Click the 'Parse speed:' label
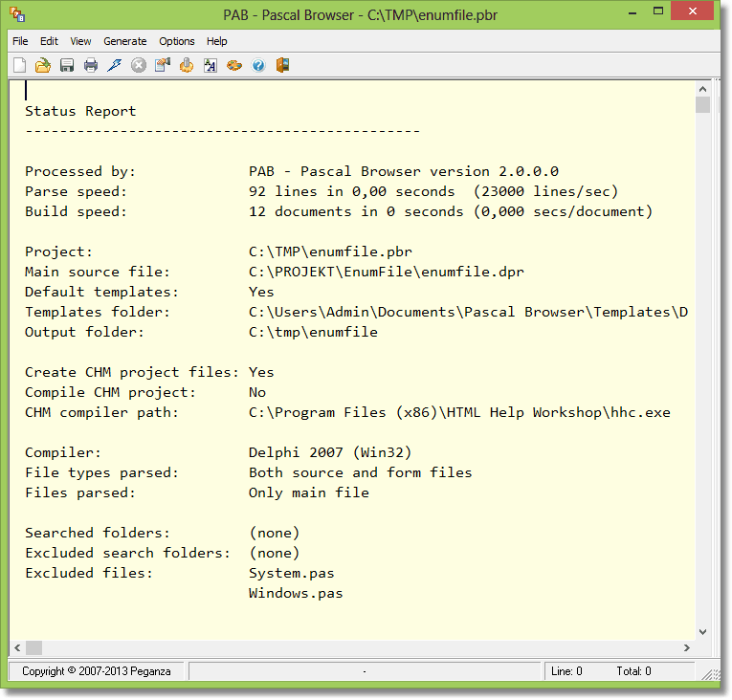 pos(77,192)
